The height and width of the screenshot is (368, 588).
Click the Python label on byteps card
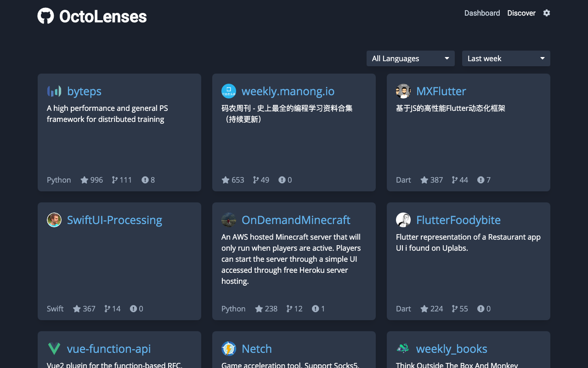59,180
